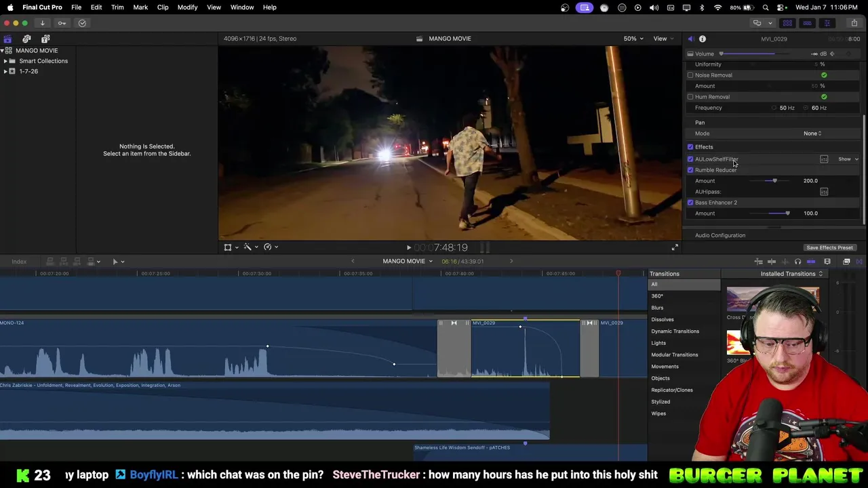Enable Hum Removal checkbox
The width and height of the screenshot is (868, 488).
tap(690, 97)
